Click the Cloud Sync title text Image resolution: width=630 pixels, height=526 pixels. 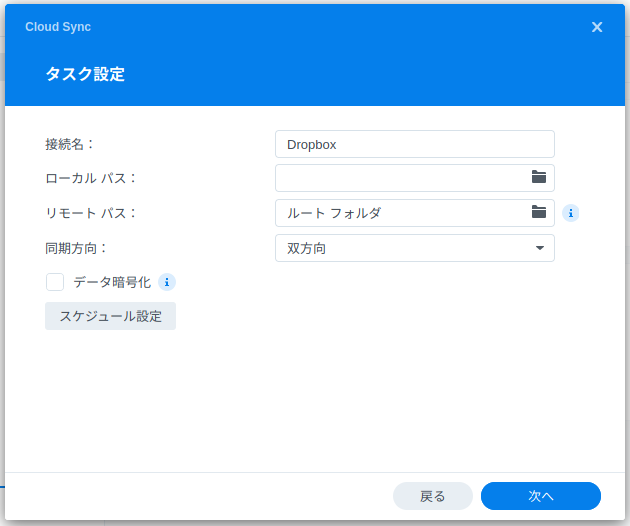click(x=58, y=27)
